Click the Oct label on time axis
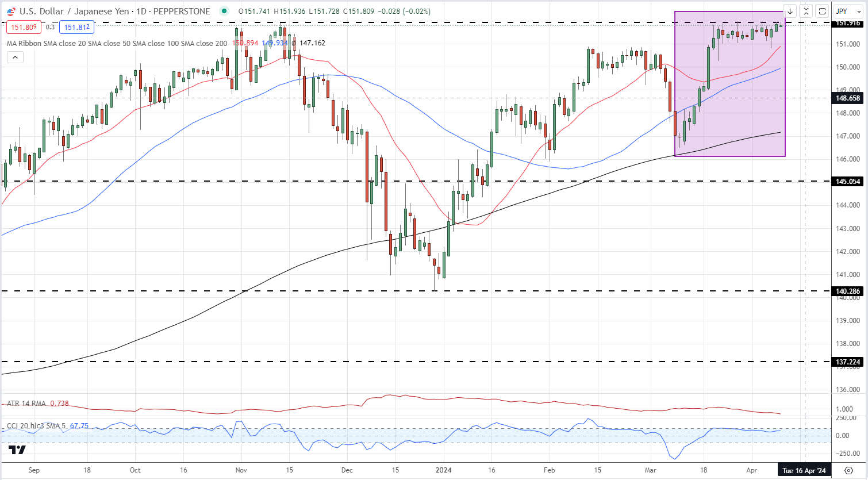Viewport: 868px width, 480px height. pyautogui.click(x=135, y=470)
